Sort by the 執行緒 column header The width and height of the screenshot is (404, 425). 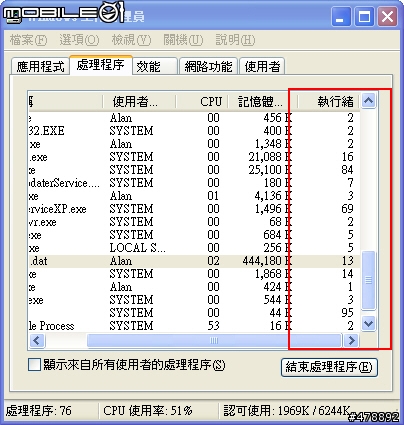(329, 101)
